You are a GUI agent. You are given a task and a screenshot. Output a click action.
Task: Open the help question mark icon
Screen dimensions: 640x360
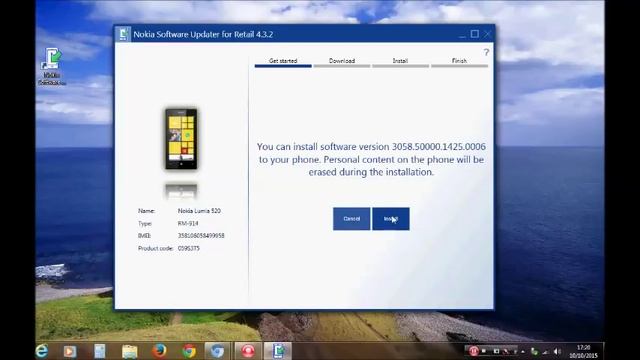(x=486, y=52)
